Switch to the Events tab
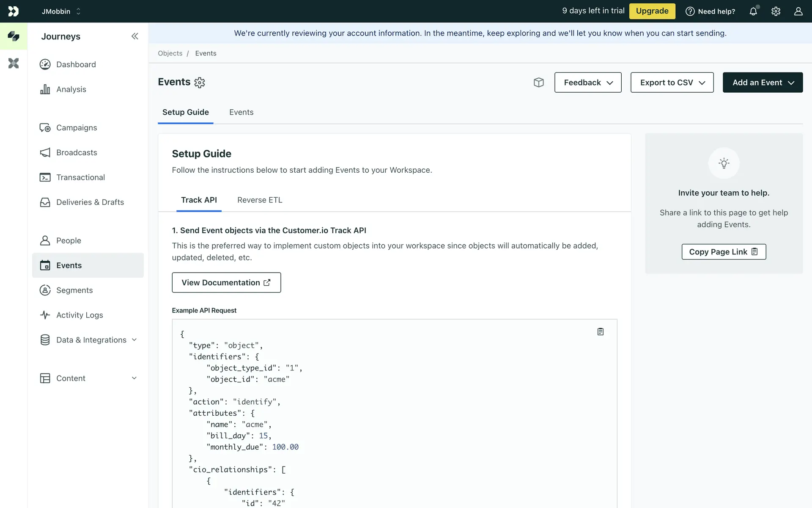812x508 pixels. click(x=241, y=112)
